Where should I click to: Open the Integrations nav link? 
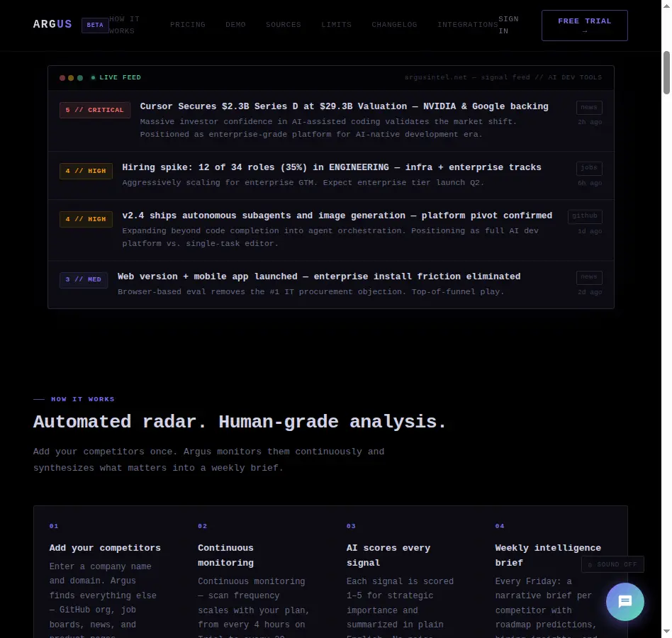click(x=468, y=25)
